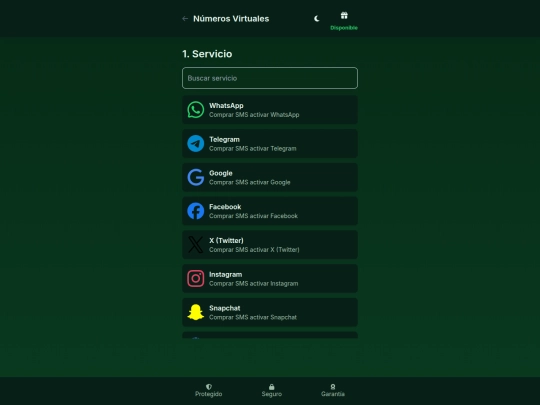Click the Garantía badge icon
The image size is (540, 405).
(333, 387)
